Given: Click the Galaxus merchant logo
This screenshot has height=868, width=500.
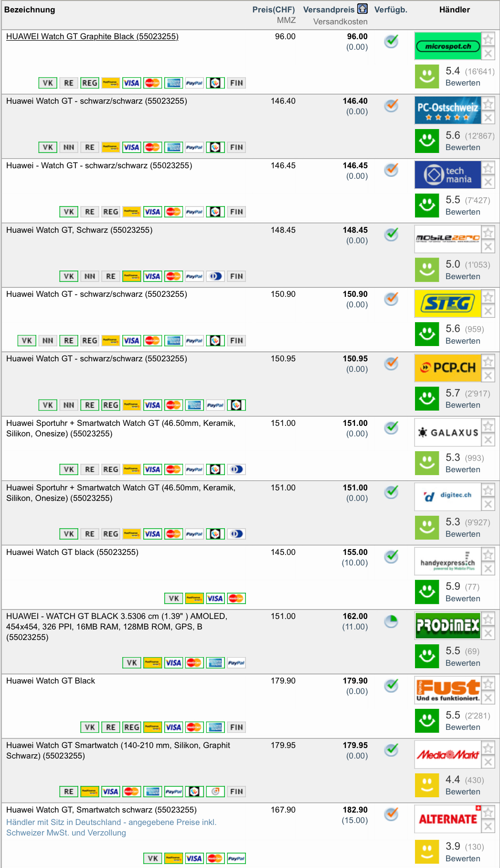Looking at the screenshot, I should (447, 433).
